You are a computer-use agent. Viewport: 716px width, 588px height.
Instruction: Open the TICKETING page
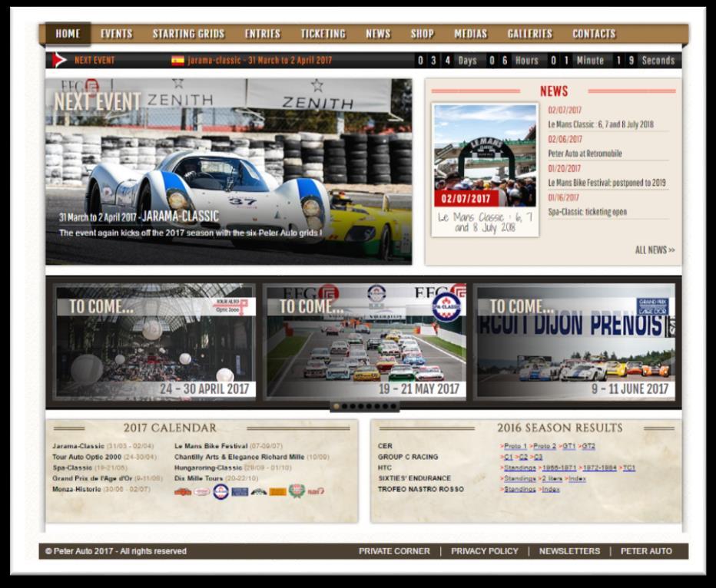click(x=323, y=34)
